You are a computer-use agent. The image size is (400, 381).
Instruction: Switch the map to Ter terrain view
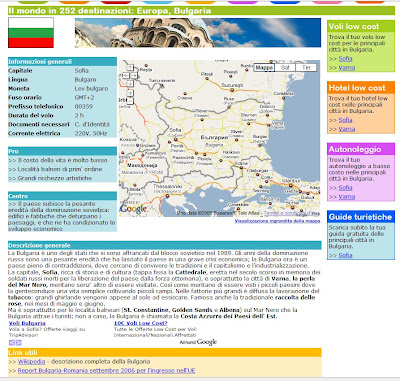coord(306,67)
